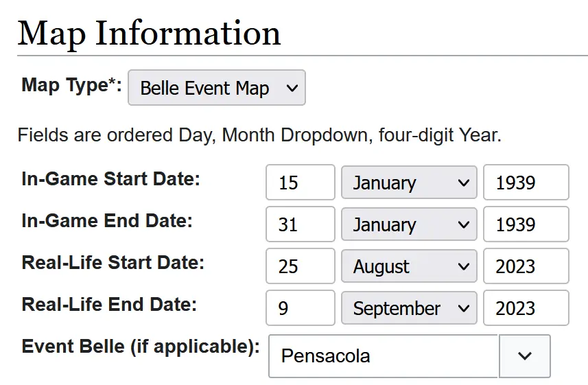Focus the In-Game Start Date year field
The width and height of the screenshot is (588, 385).
(526, 183)
